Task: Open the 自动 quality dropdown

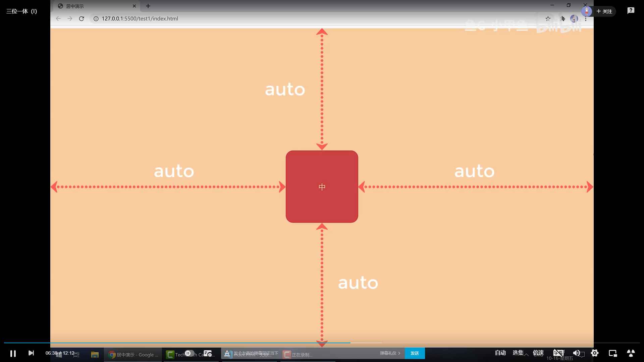Action: click(x=500, y=353)
